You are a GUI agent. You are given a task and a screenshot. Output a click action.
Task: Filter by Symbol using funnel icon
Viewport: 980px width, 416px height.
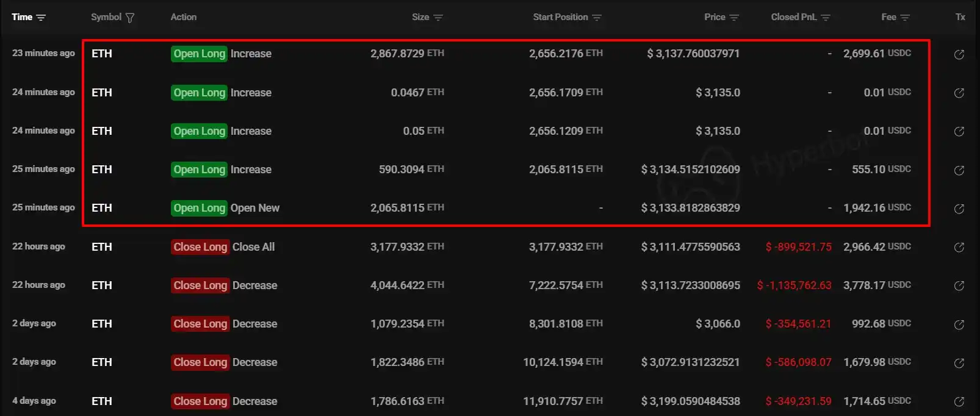click(129, 18)
